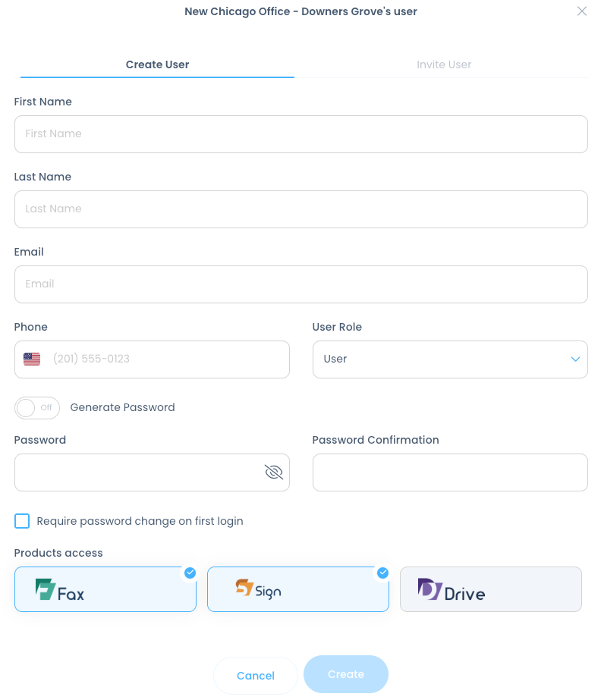Screen dimensions: 601x700
Task: Focus the First Name input field
Action: 300,134
